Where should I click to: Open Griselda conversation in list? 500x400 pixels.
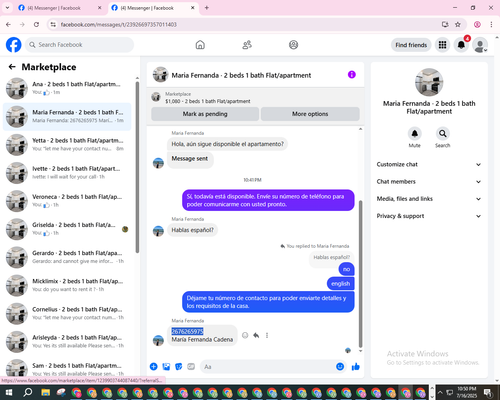pos(67,229)
